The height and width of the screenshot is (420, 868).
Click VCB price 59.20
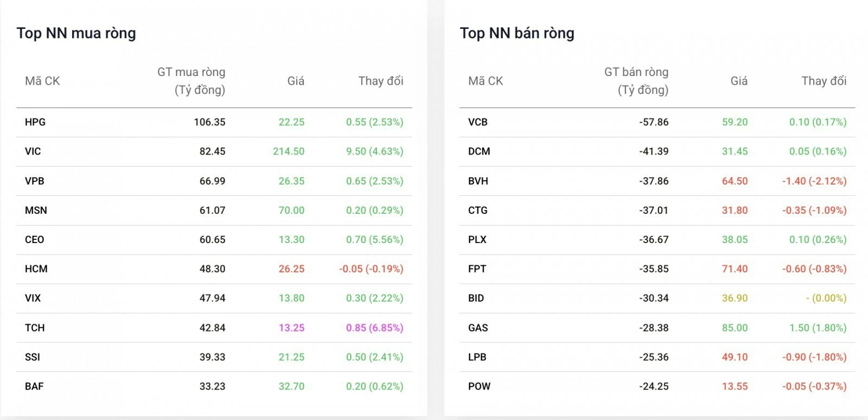point(735,122)
